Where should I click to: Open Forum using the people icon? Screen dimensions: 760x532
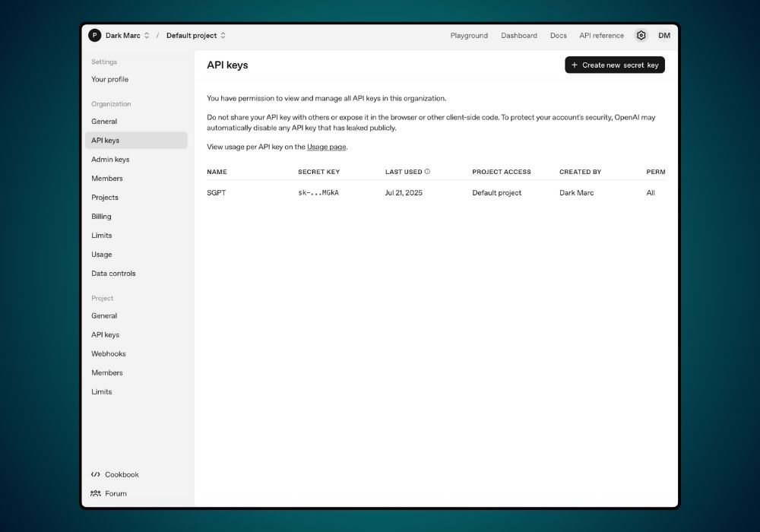96,493
